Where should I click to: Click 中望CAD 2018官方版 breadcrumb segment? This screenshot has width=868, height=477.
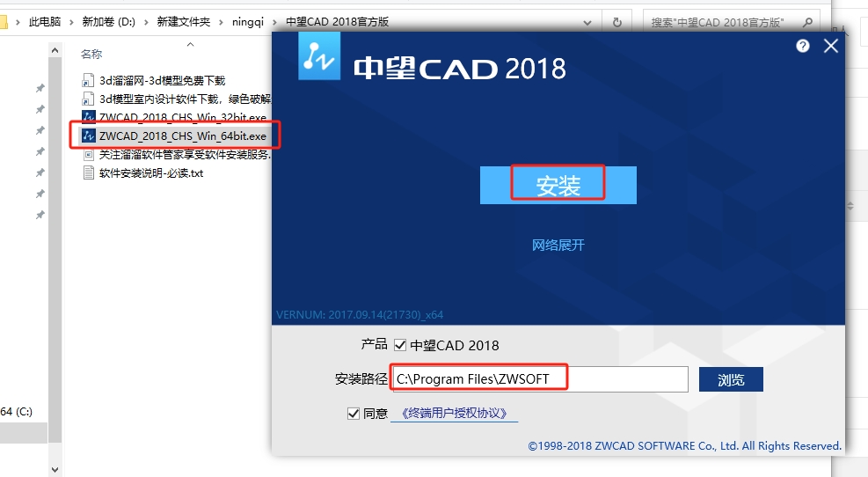[337, 22]
